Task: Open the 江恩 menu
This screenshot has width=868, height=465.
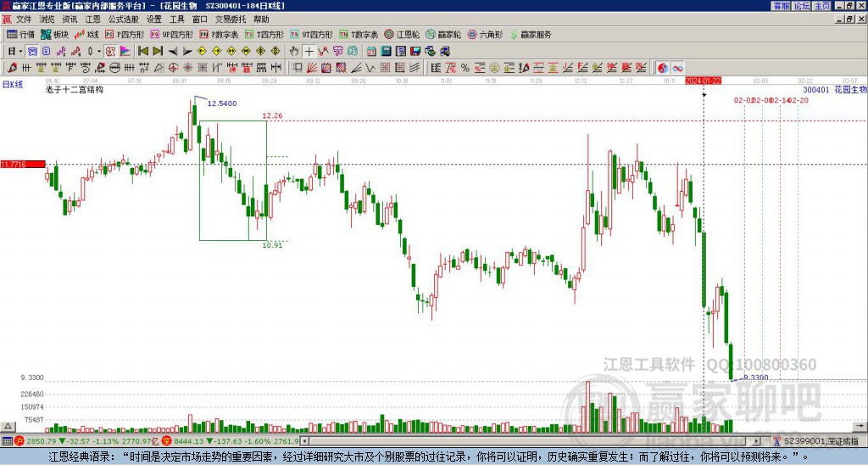Action: tap(93, 20)
